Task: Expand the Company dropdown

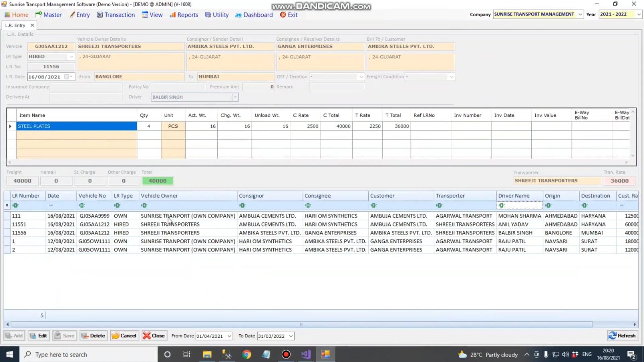Action: click(580, 14)
